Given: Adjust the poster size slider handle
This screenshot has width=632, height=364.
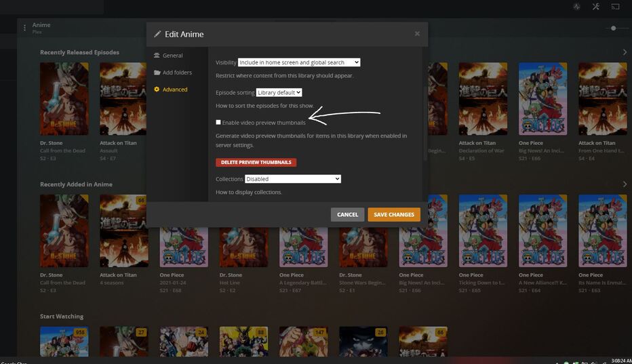Looking at the screenshot, I should [x=613, y=28].
